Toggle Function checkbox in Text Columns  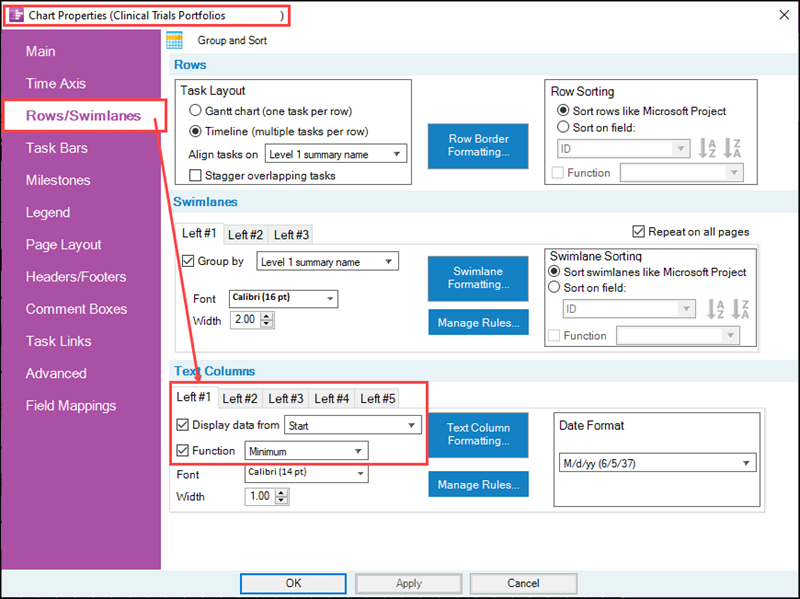(x=182, y=451)
